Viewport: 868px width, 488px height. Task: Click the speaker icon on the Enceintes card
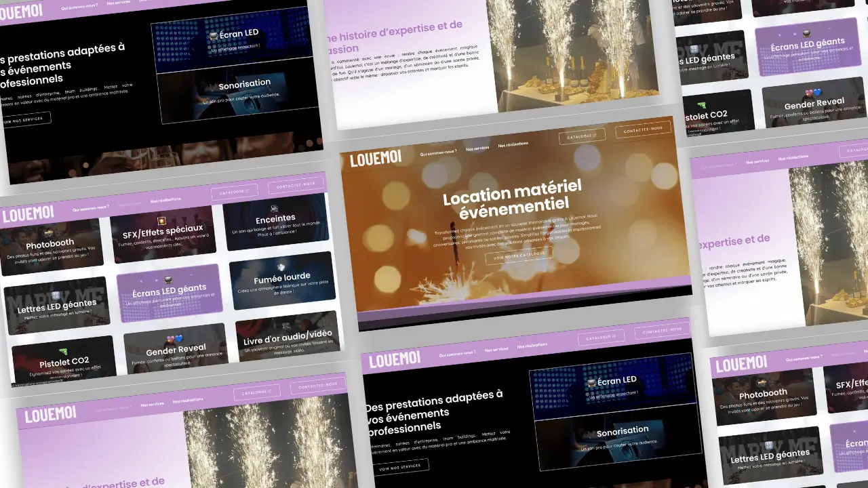pos(274,208)
